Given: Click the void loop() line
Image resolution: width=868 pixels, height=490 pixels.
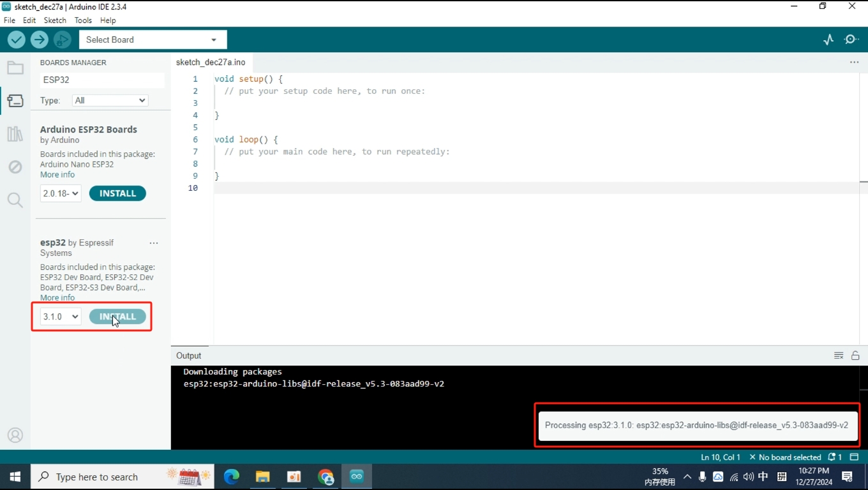Looking at the screenshot, I should tap(246, 139).
